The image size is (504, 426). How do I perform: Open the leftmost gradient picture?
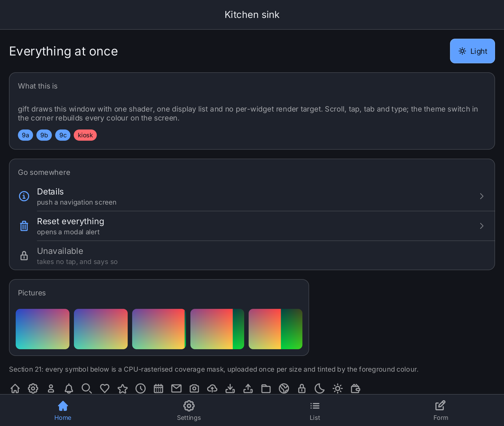(43, 329)
